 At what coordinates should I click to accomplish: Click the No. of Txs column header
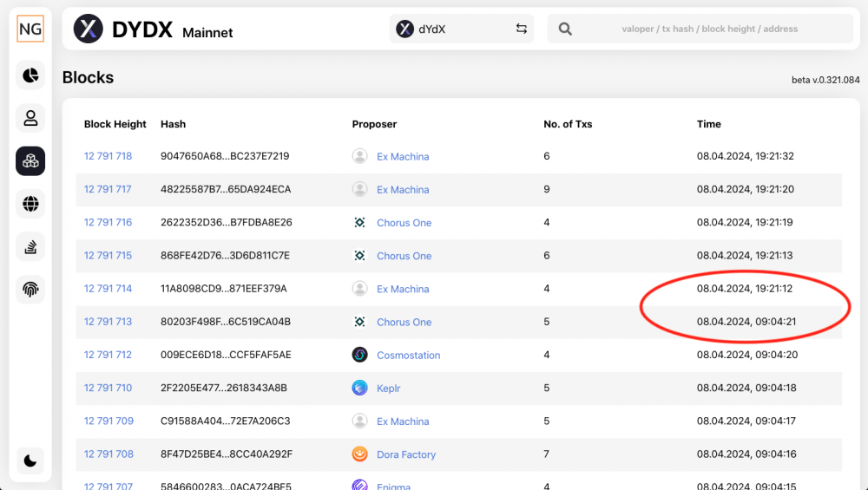(568, 124)
